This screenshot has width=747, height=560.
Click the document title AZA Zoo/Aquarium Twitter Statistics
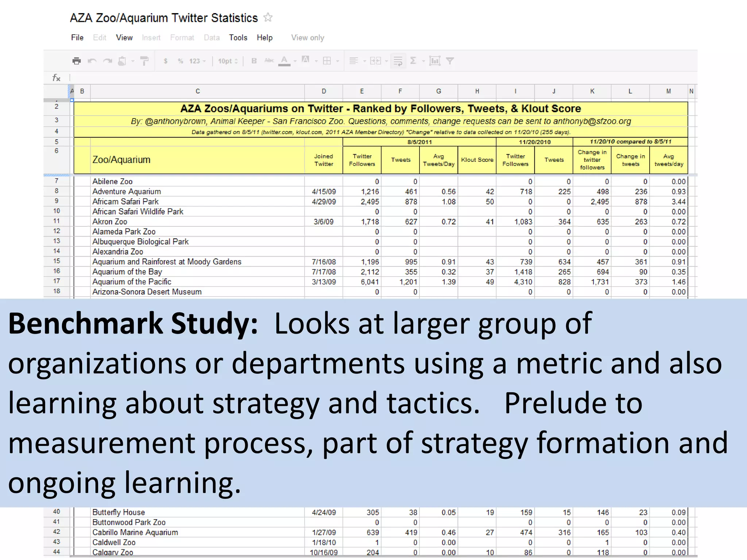164,18
